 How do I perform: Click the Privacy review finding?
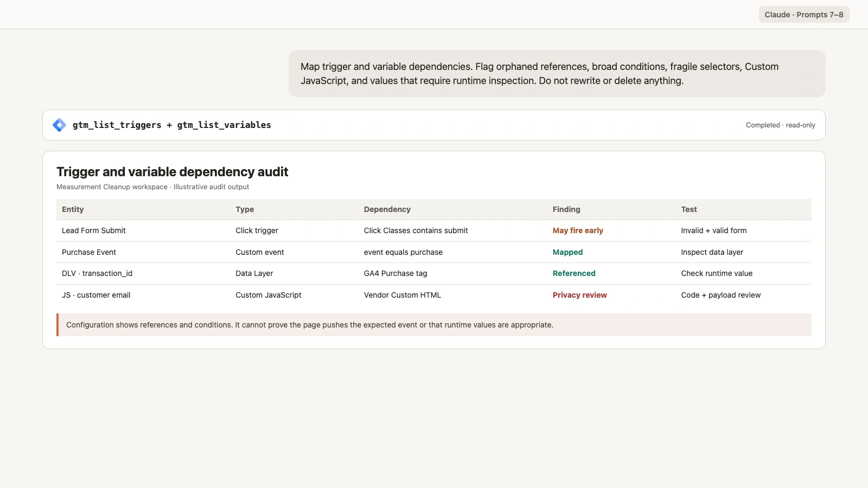click(x=580, y=295)
